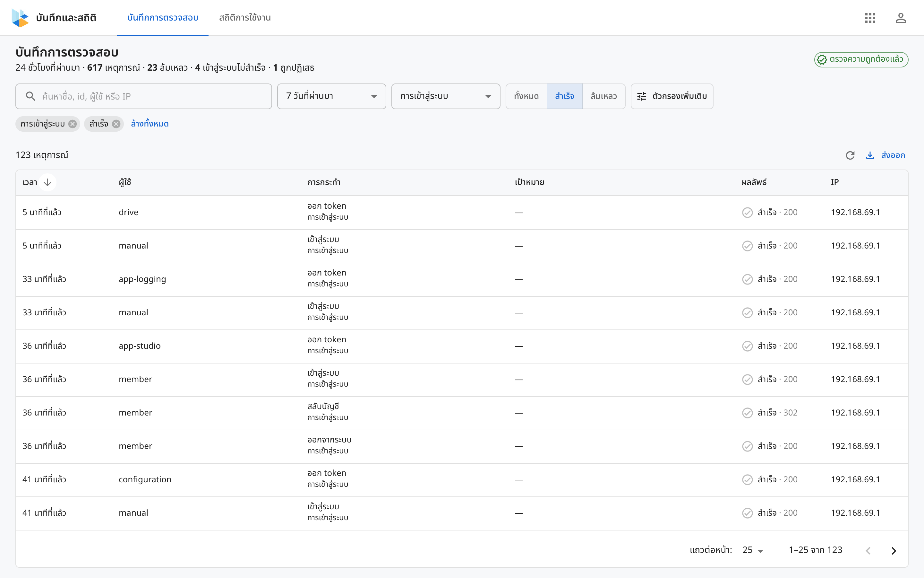Click the app logo icon
The height and width of the screenshot is (578, 924).
pos(20,18)
